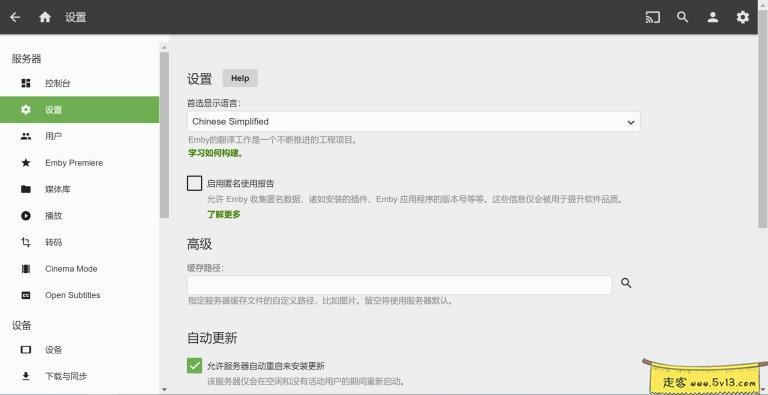Follow the 学习如何构建 link
The image size is (768, 395).
pos(216,153)
